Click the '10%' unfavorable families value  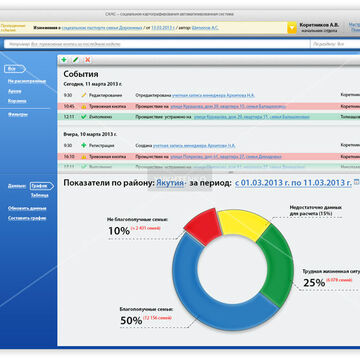coord(119,231)
